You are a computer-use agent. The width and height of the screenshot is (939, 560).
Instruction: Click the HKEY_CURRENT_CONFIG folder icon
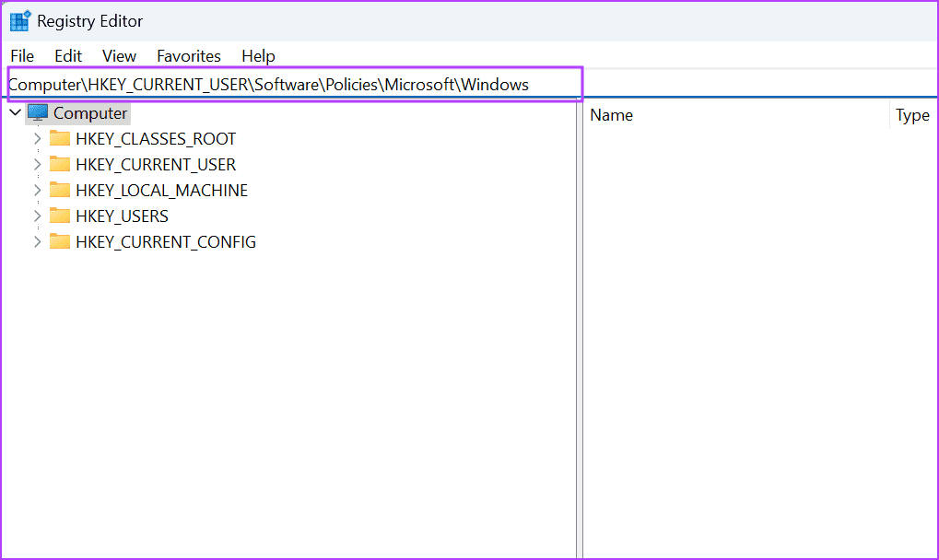pyautogui.click(x=59, y=241)
